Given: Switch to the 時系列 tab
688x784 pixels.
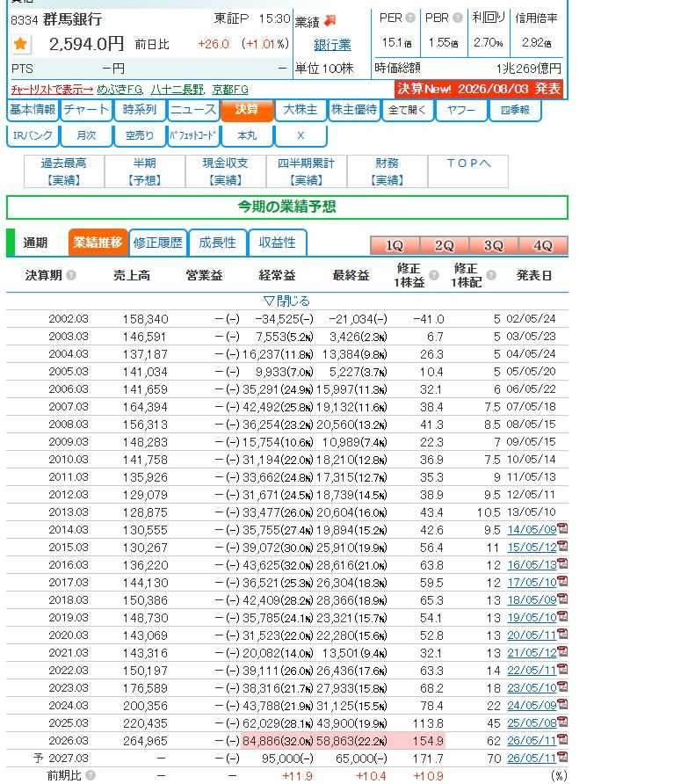Looking at the screenshot, I should [140, 110].
